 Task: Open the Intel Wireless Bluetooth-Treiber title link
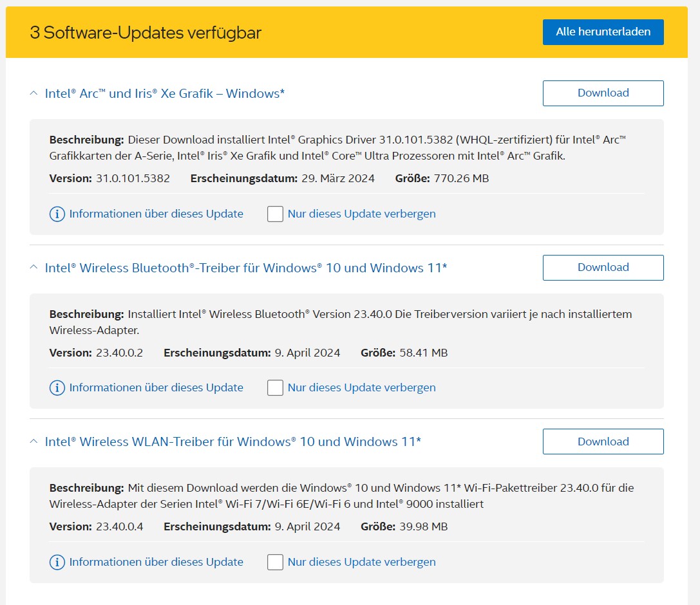click(x=245, y=268)
